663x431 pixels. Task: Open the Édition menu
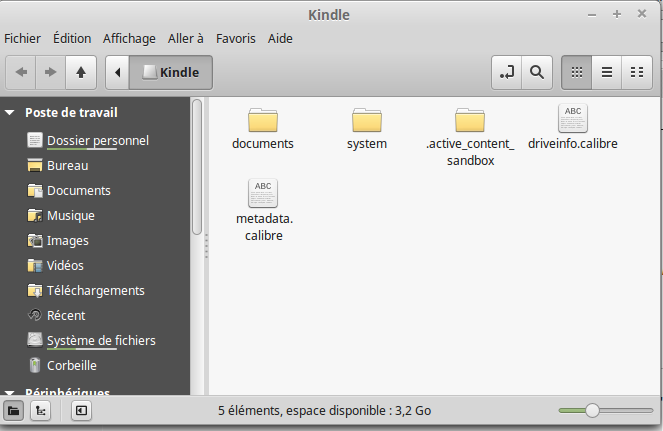tap(72, 38)
